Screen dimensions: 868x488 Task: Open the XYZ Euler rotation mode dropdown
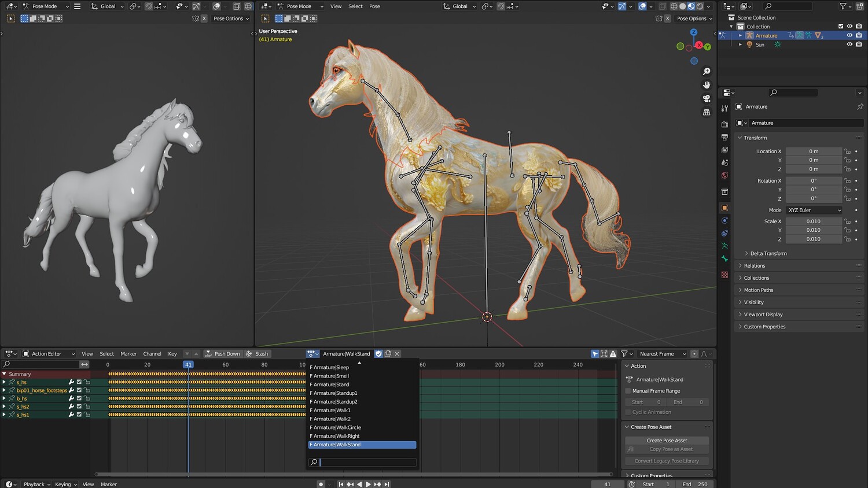(x=814, y=210)
